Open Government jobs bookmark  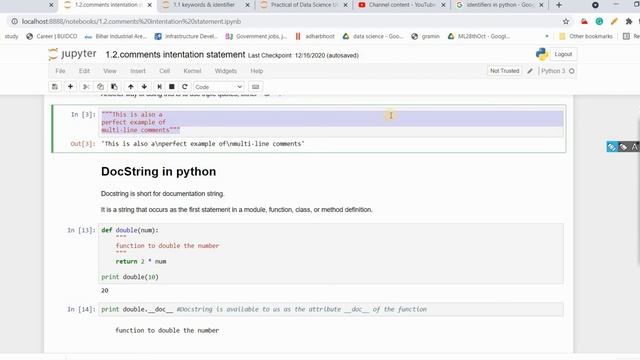pyautogui.click(x=256, y=36)
